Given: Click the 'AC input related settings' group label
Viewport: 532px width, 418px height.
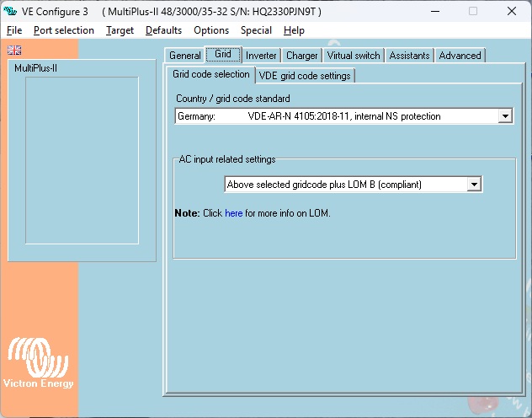Looking at the screenshot, I should [227, 159].
